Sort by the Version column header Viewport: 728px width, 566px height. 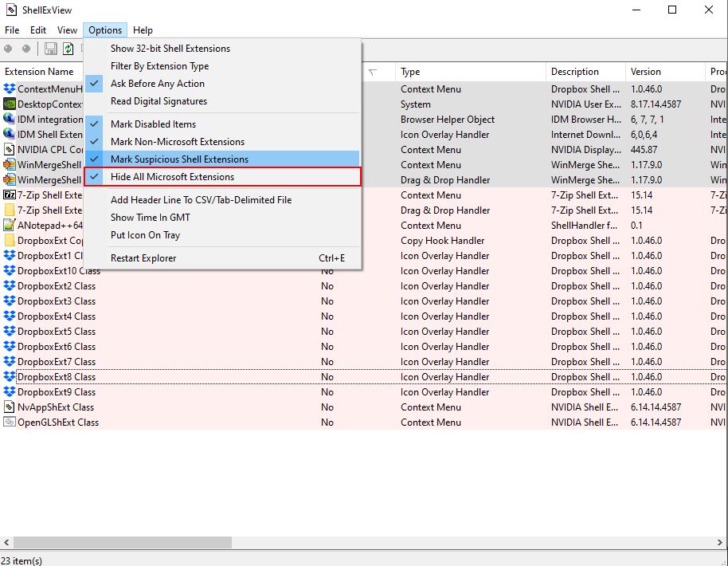click(665, 72)
